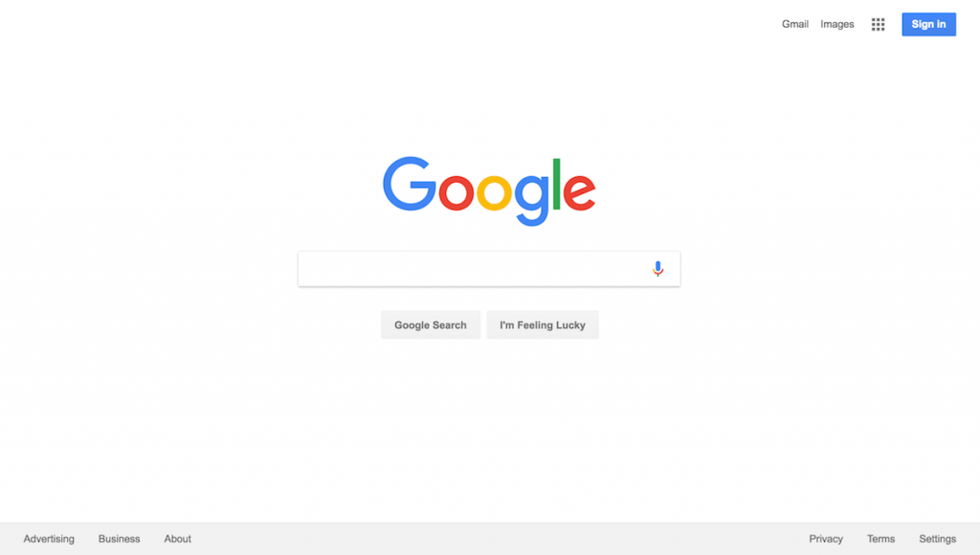980x555 pixels.
Task: Click the blue Sign in button
Action: point(928,24)
